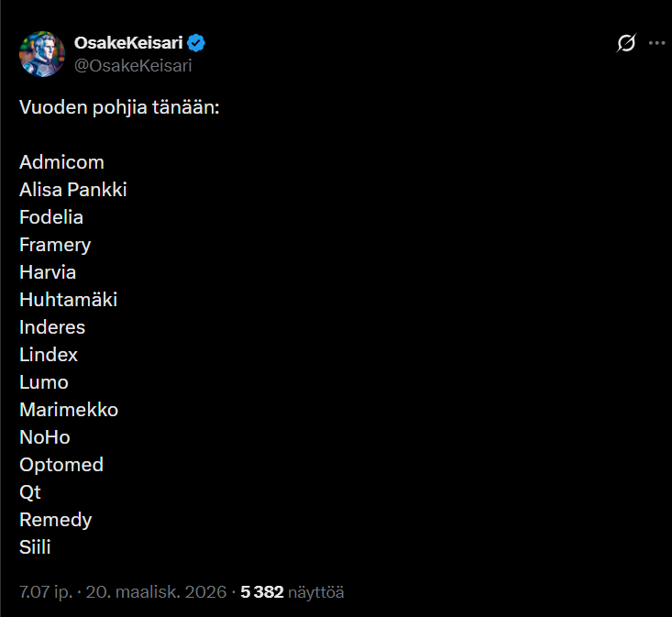Click the 5 382 näyttöä view count

click(292, 592)
